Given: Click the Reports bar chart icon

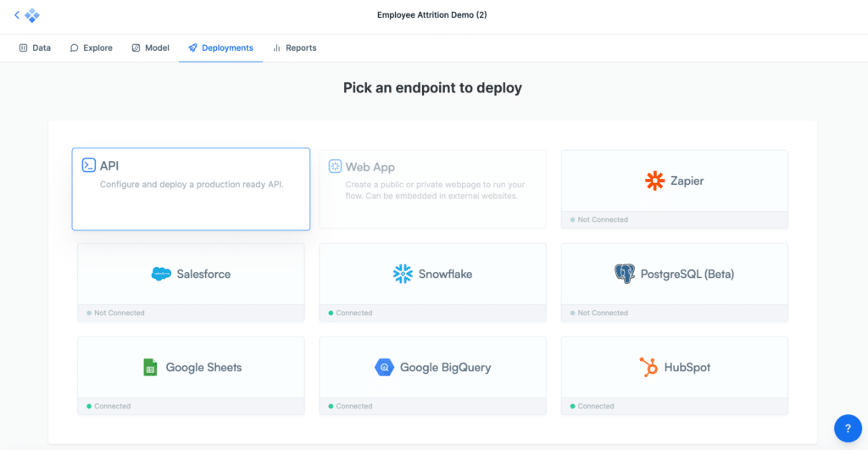Looking at the screenshot, I should point(277,48).
